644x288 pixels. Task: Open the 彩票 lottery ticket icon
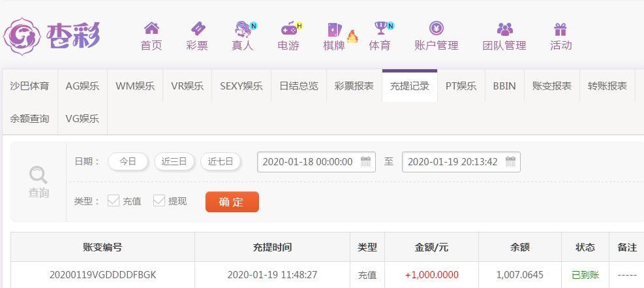[198, 28]
